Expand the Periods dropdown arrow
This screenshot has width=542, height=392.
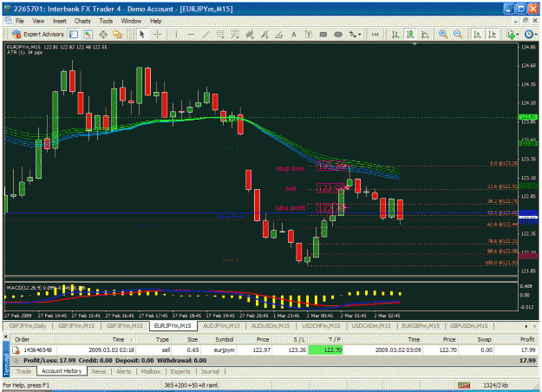(x=536, y=34)
